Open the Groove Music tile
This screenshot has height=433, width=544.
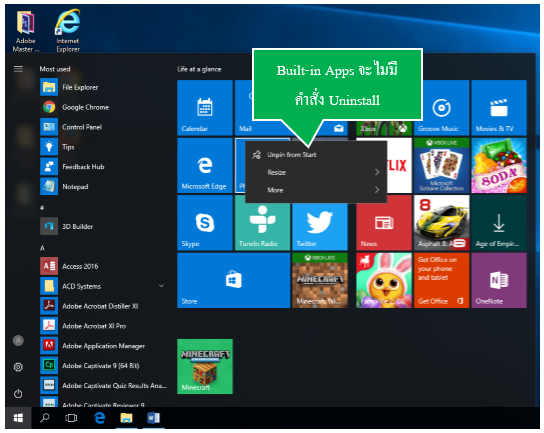click(441, 108)
